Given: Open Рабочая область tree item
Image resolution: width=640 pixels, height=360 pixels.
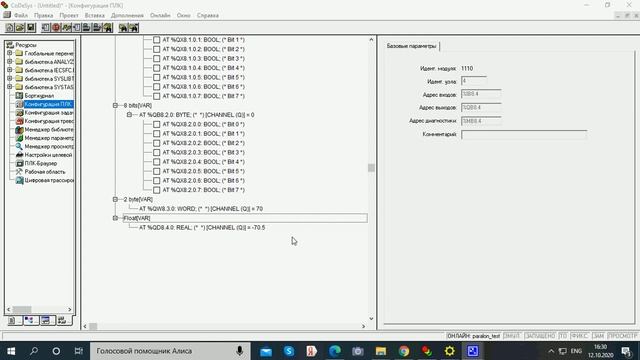Looking at the screenshot, I should coord(45,172).
